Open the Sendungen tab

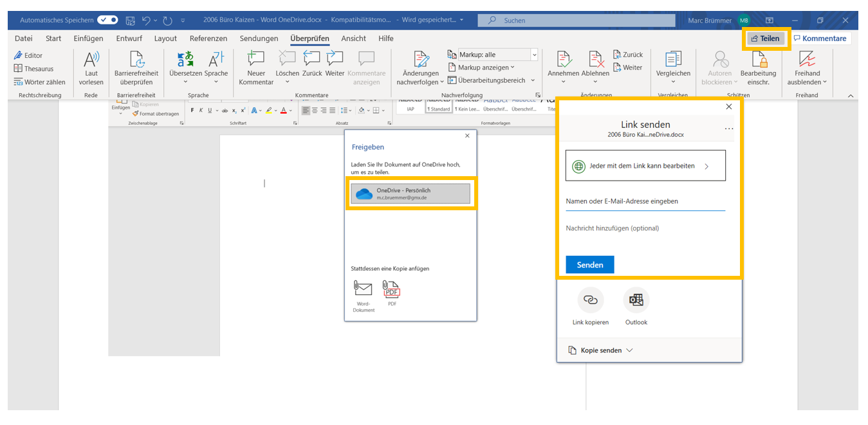pos(259,39)
